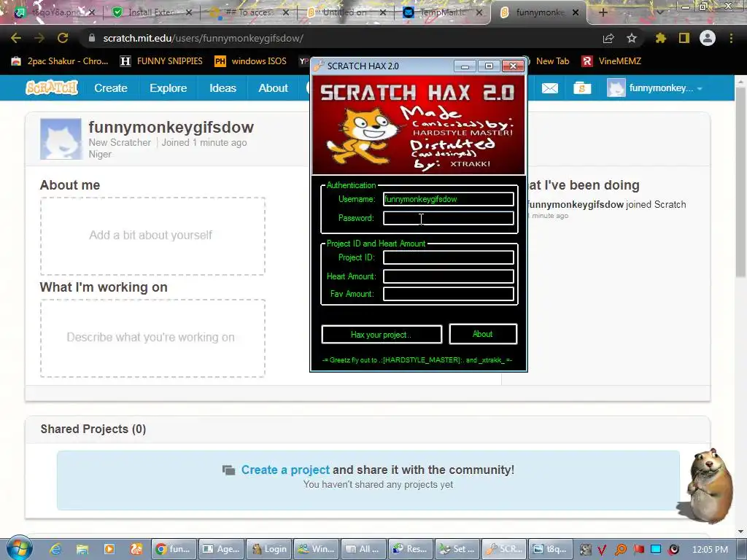Switch to the 'SCR...' taskbar window
The width and height of the screenshot is (747, 560).
point(503,549)
